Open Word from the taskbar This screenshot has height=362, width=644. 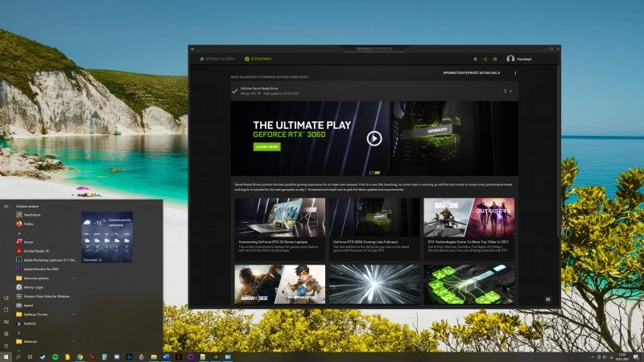coord(166,357)
